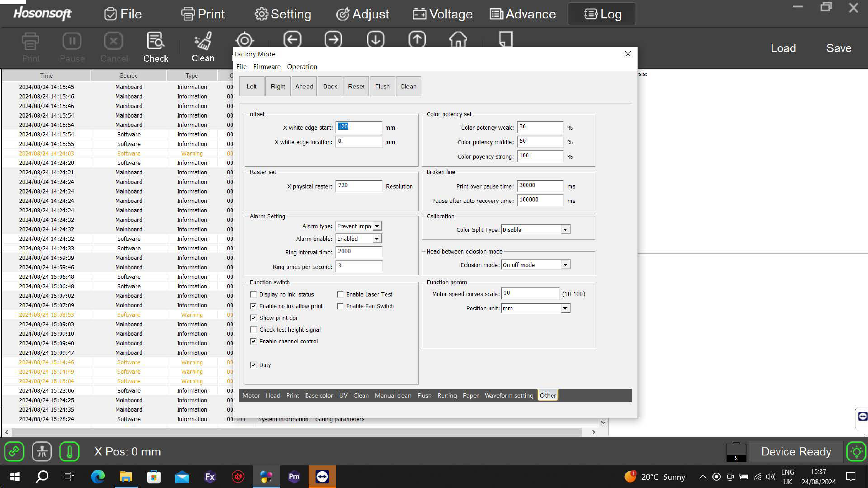Enable the Display no ink status checkbox

(x=253, y=294)
